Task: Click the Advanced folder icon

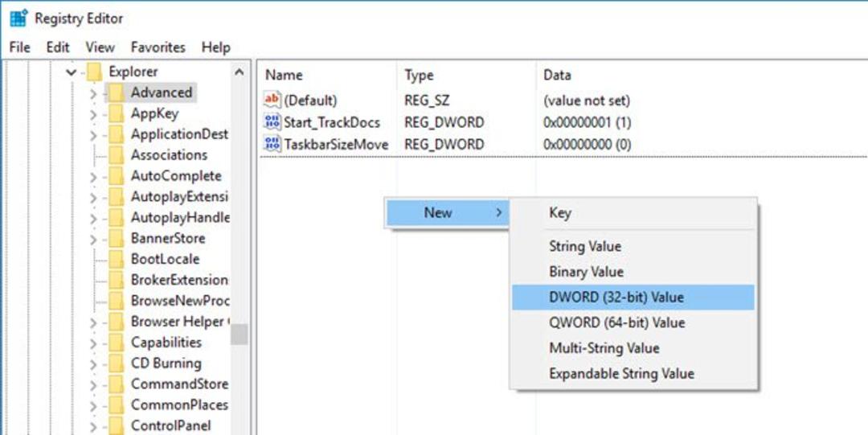Action: (117, 92)
